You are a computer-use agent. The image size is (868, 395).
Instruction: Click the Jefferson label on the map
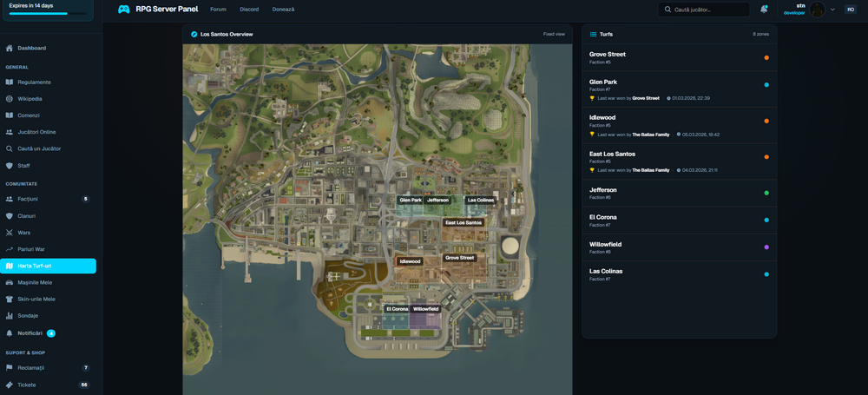(x=437, y=200)
